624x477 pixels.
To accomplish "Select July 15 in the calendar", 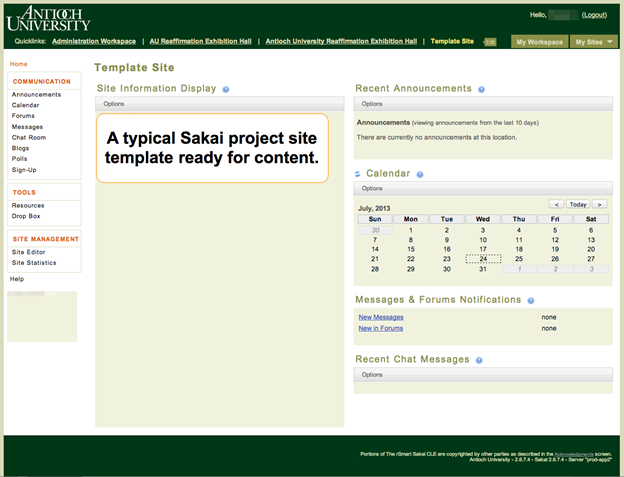I will (x=411, y=249).
